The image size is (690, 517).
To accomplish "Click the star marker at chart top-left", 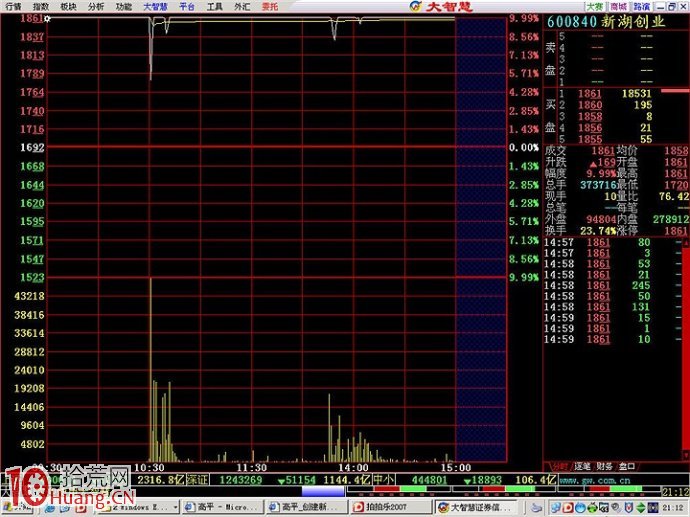I will (x=47, y=18).
